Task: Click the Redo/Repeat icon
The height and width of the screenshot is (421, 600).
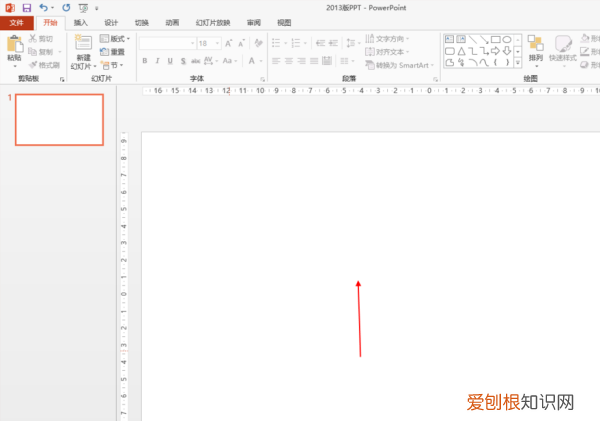Action: pyautogui.click(x=66, y=8)
